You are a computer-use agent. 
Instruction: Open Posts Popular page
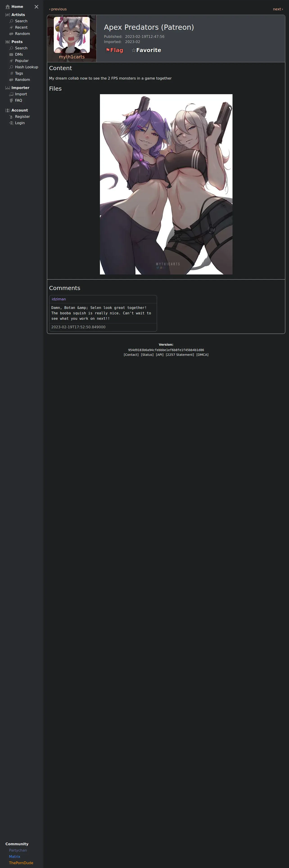(22, 61)
